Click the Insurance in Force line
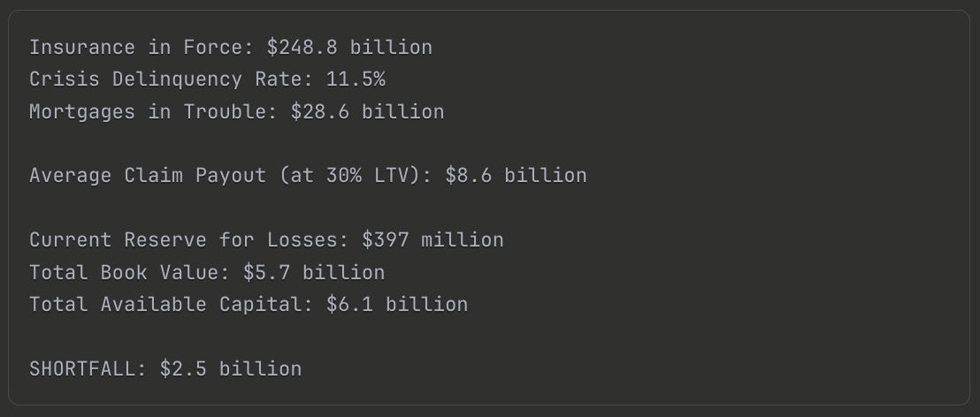This screenshot has height=417, width=980. tap(231, 48)
